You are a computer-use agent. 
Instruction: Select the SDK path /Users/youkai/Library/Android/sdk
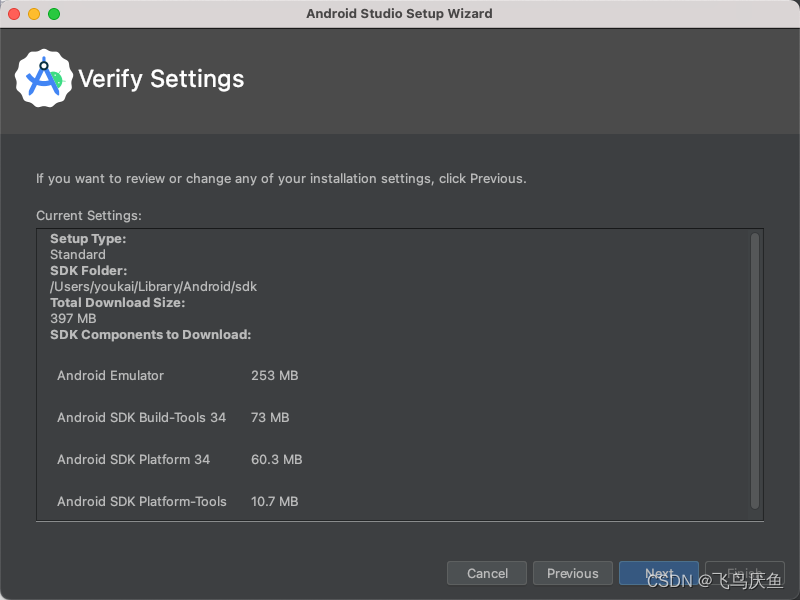154,287
